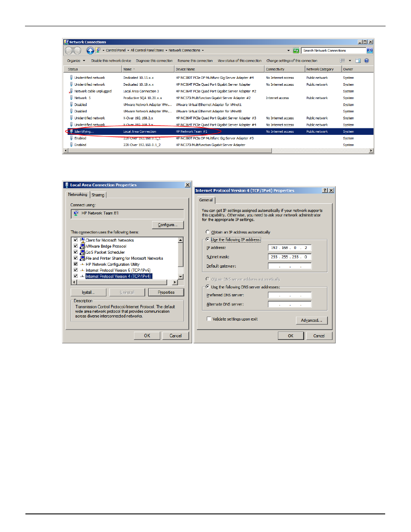Uncheck QoS Packet Scheduler

[75, 252]
